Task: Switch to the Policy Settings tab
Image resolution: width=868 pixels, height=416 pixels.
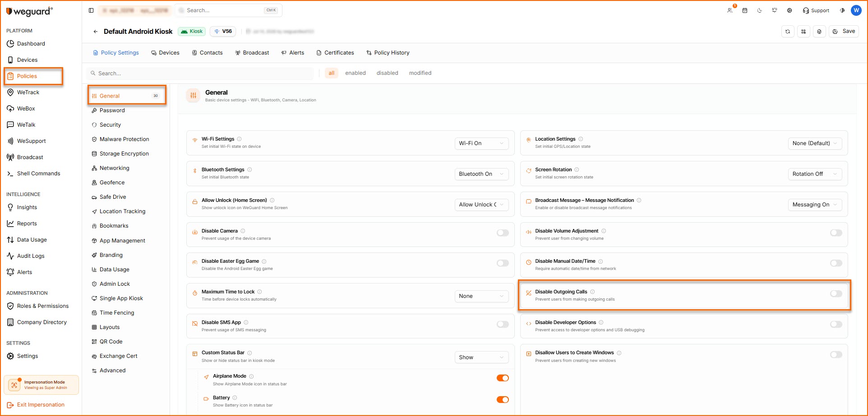Action: click(116, 53)
